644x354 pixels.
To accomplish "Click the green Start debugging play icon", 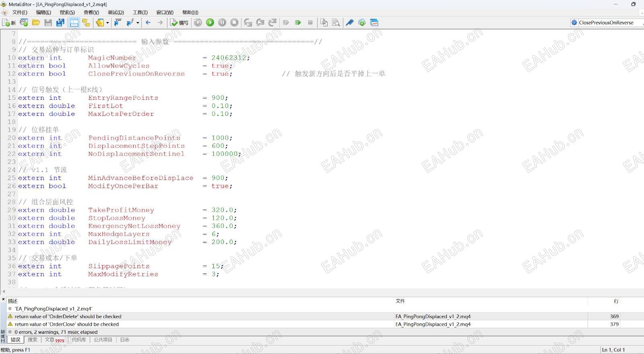I will [210, 23].
